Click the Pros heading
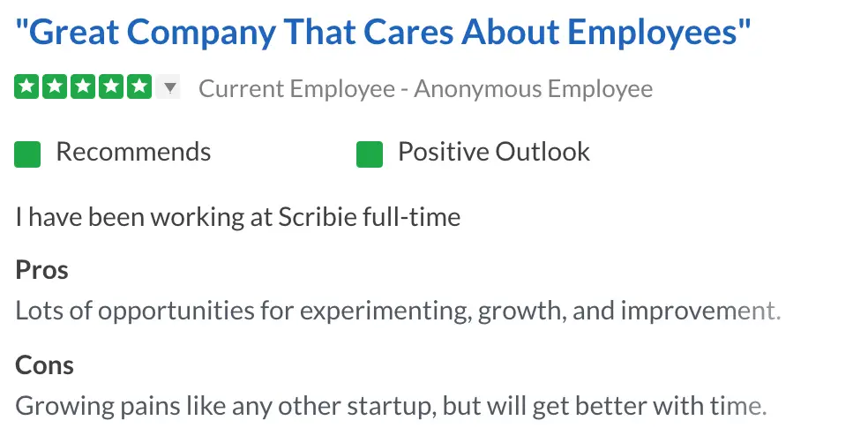This screenshot has width=868, height=443. (42, 270)
